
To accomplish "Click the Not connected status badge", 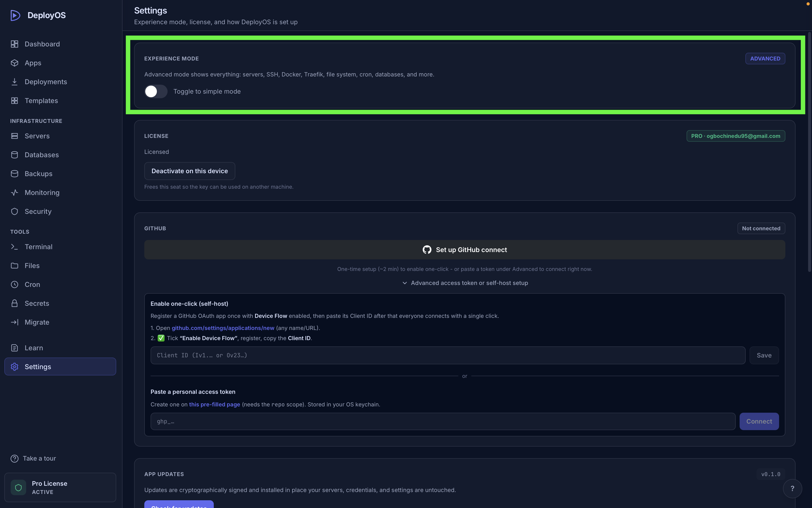I will coord(761,228).
